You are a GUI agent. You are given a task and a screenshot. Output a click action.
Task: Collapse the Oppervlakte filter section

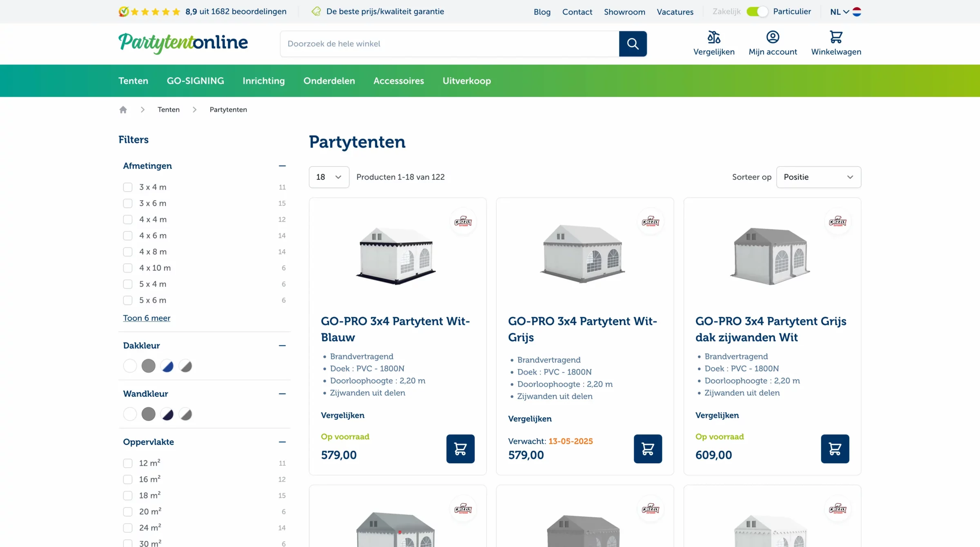(x=282, y=442)
